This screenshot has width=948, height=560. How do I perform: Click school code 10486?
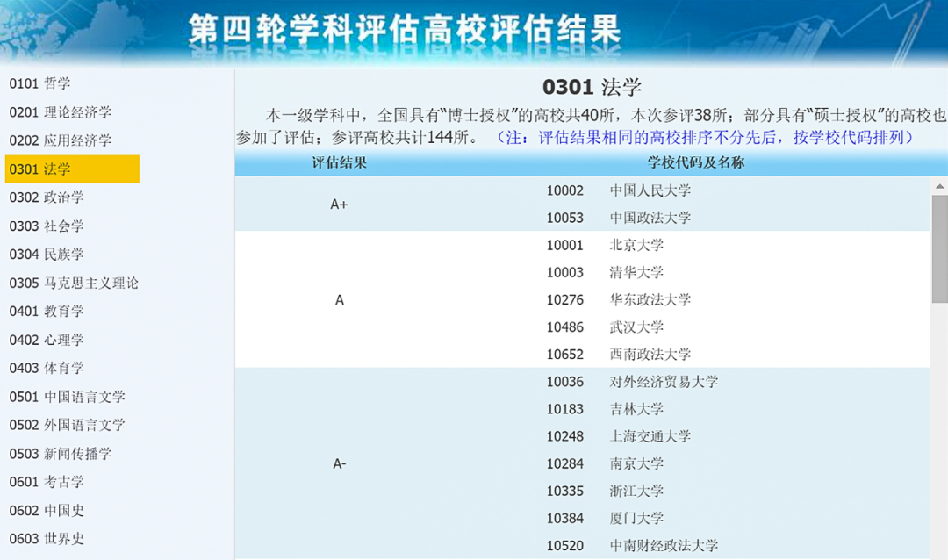(x=565, y=327)
